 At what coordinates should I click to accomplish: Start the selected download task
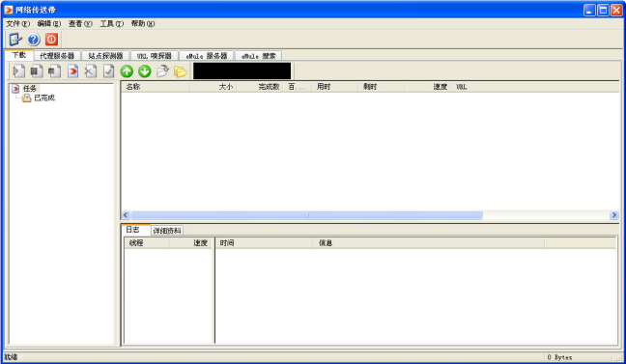point(18,71)
